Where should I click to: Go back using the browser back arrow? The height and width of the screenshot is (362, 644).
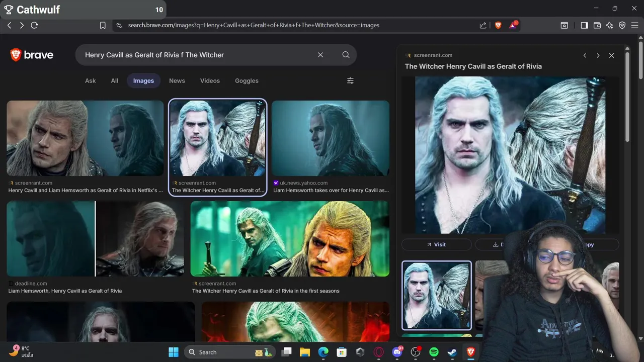tap(9, 25)
